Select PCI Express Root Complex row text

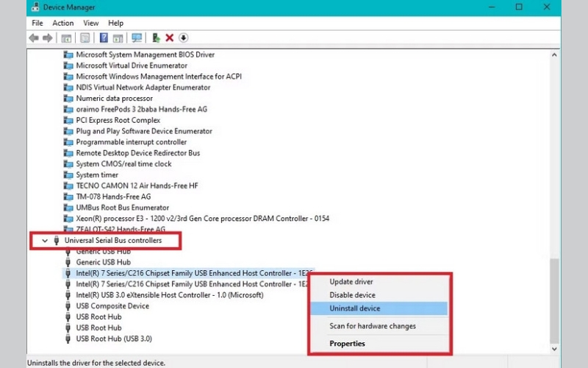coord(118,120)
